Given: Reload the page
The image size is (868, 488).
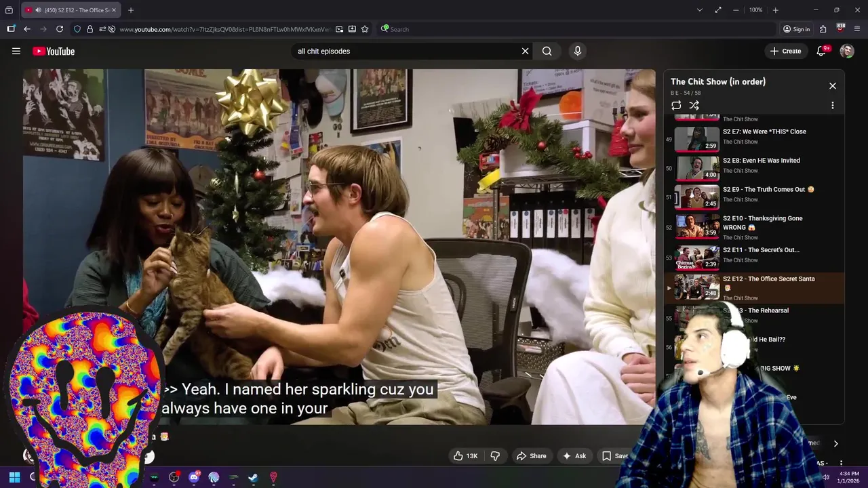Looking at the screenshot, I should pyautogui.click(x=60, y=29).
